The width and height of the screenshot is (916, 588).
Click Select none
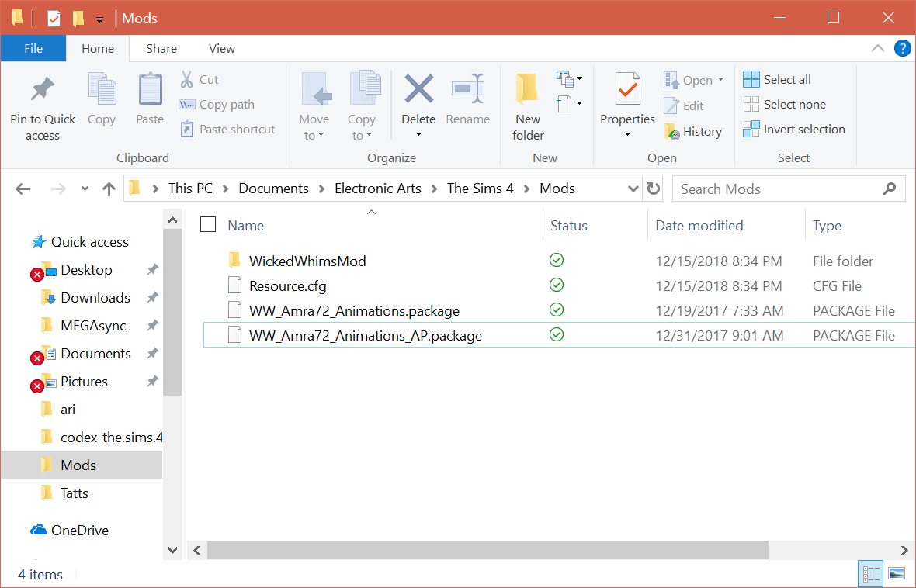(x=785, y=105)
